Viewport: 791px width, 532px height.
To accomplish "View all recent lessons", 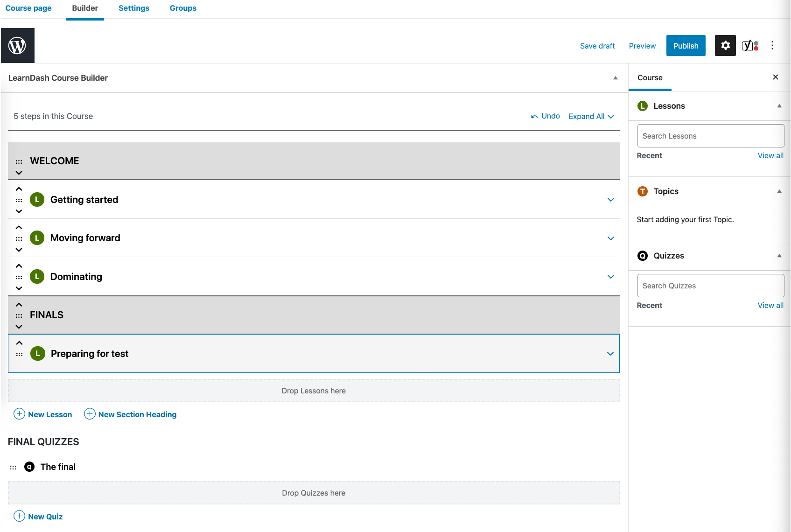I will coord(770,155).
